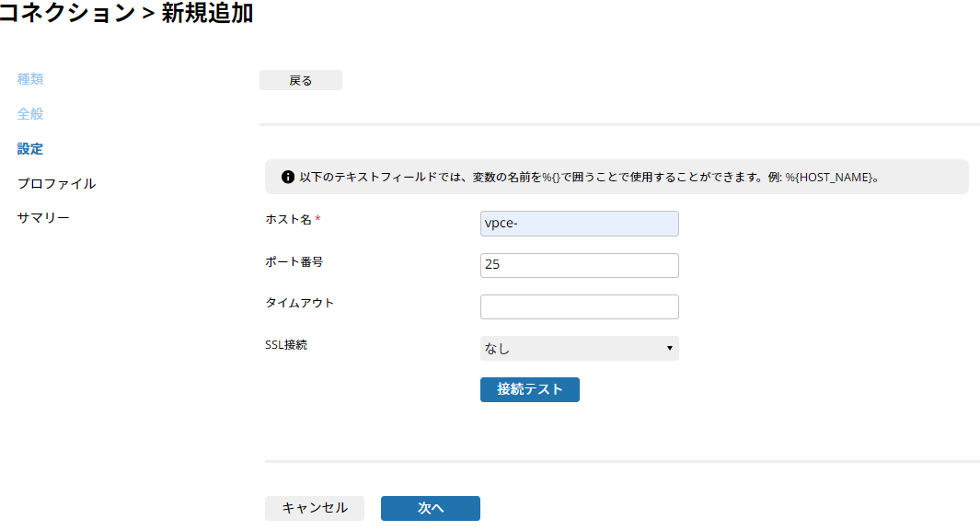Screen dimensions: 980x531
Task: Click the info icon in the notice banner
Action: (x=287, y=177)
